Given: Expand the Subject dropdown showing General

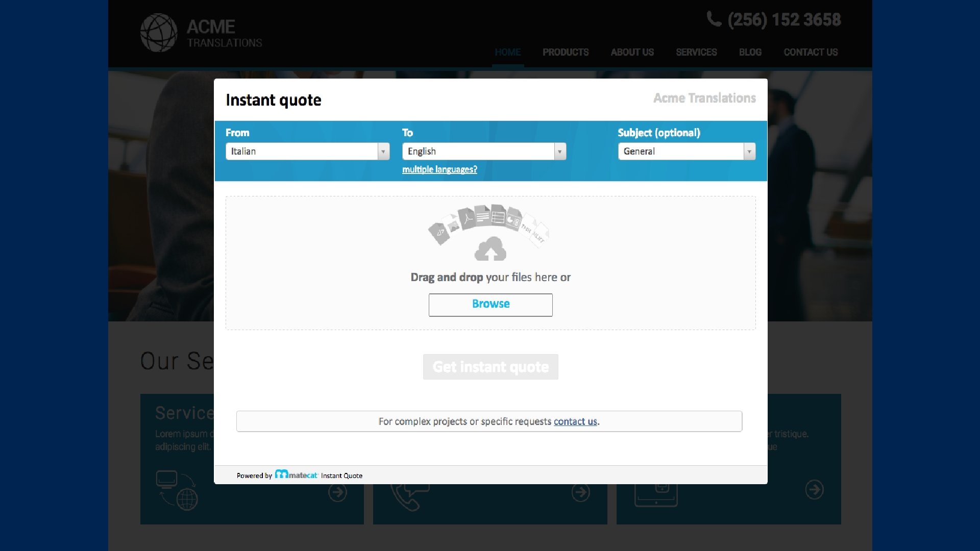Looking at the screenshot, I should pos(686,152).
